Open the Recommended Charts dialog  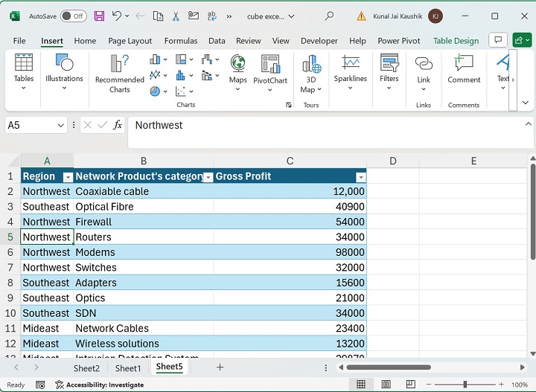119,74
